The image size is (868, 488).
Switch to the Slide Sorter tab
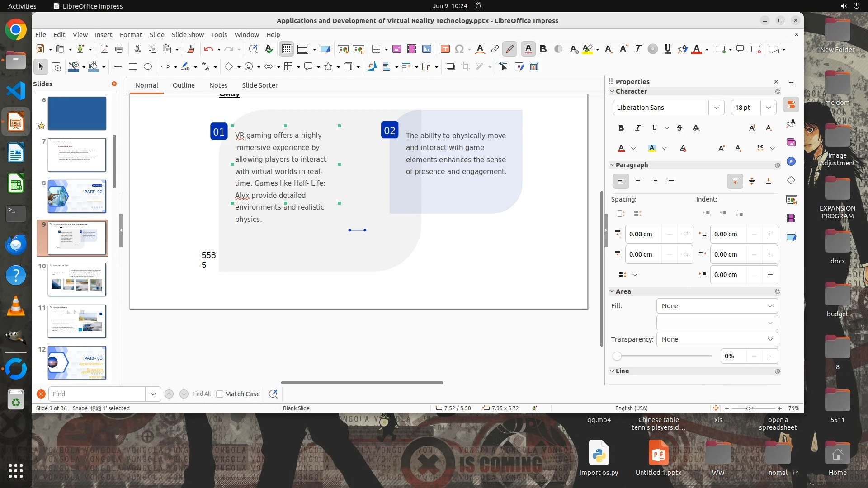click(x=259, y=85)
